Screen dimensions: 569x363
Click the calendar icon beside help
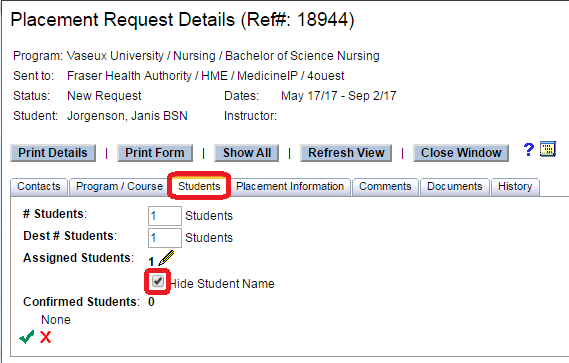tap(548, 149)
